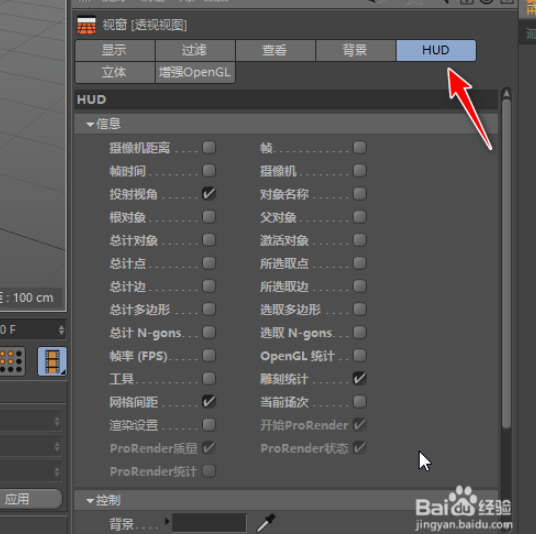Expand the 背景 color arrow
Screen dimensions: 536x534
click(x=167, y=521)
